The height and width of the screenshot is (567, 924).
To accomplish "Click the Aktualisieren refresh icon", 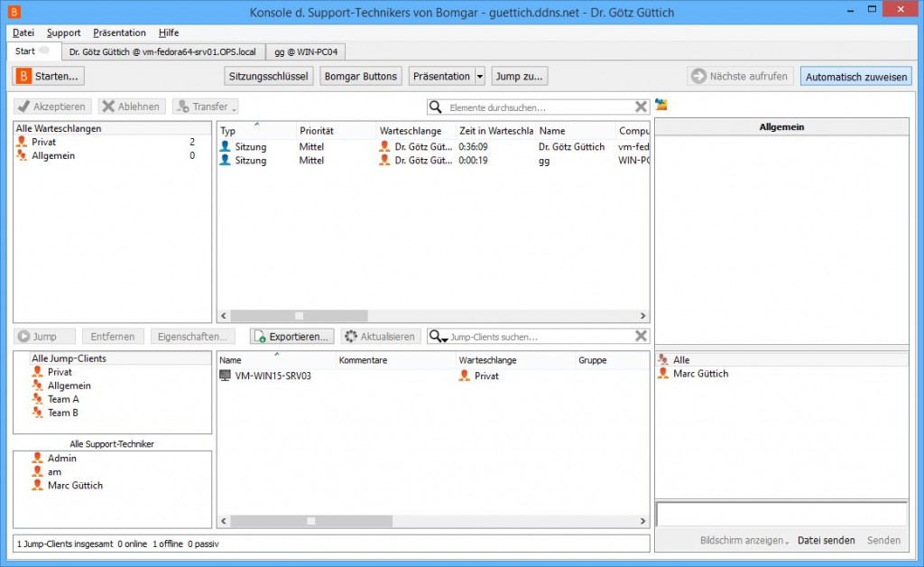I will tap(350, 336).
